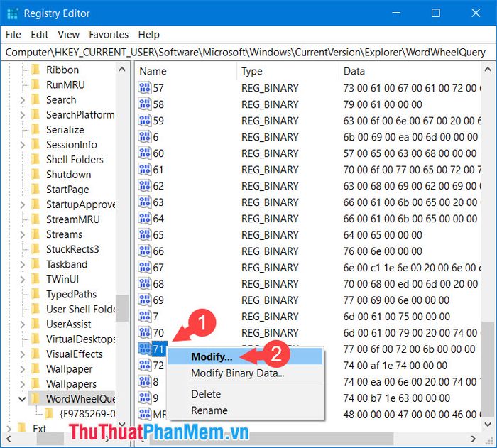The height and width of the screenshot is (448, 497).
Task: Choose Modify... in the context menu
Action: (x=246, y=356)
